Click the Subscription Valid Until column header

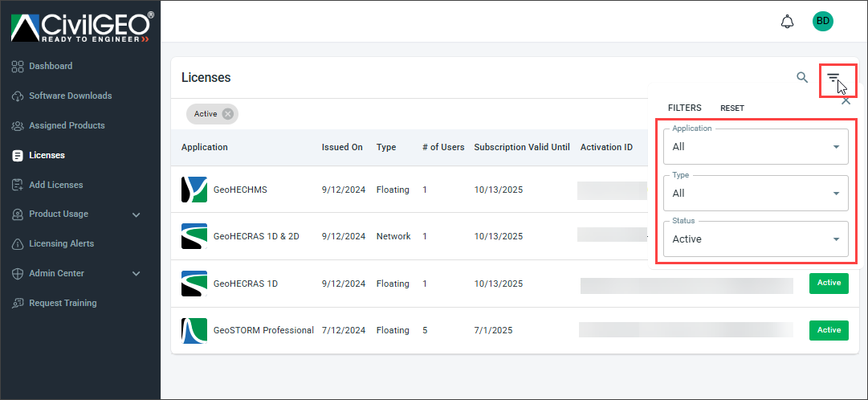pos(522,147)
